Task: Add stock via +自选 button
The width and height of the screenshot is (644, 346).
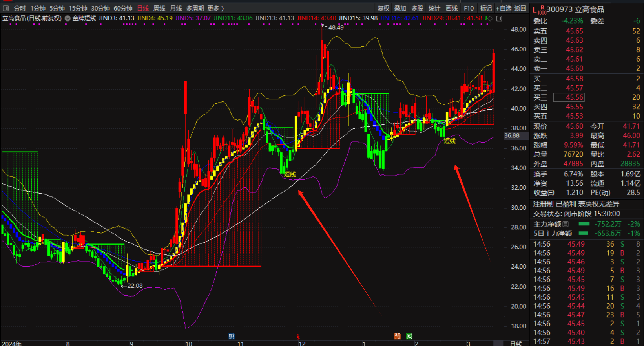Action: (504, 8)
